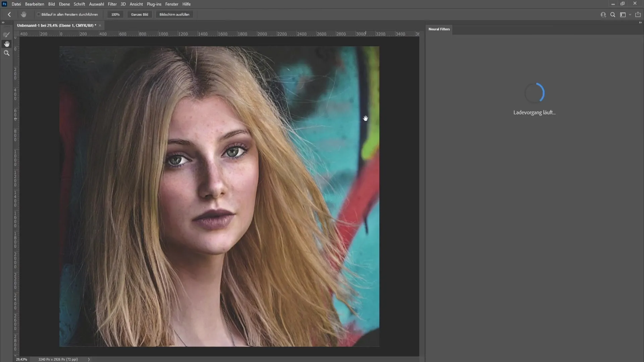The image size is (644, 362).
Task: Open the workspace dropdown arrow
Action: point(630,15)
